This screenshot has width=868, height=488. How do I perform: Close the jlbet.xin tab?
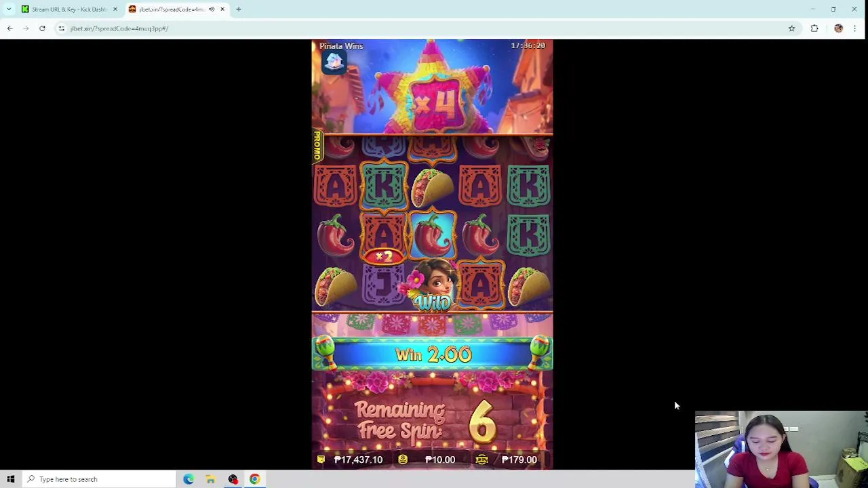tap(222, 9)
